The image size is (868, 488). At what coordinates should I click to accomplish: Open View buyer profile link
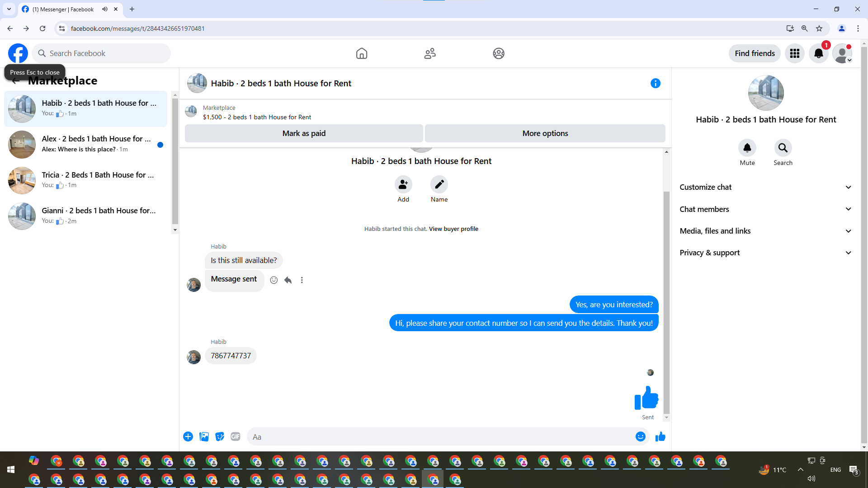click(x=453, y=229)
